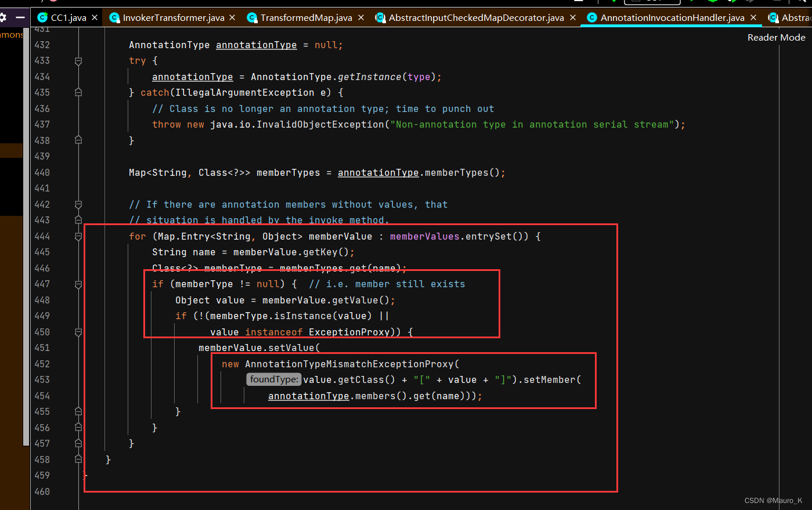Click the tool window vertical scrollbar beside the gutter

click(x=26, y=236)
